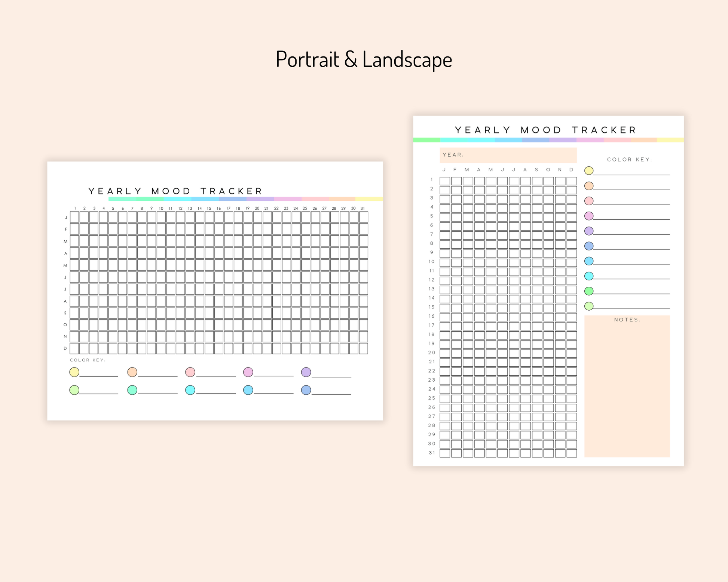Click the yellow circle on the landscape color key

click(x=74, y=372)
